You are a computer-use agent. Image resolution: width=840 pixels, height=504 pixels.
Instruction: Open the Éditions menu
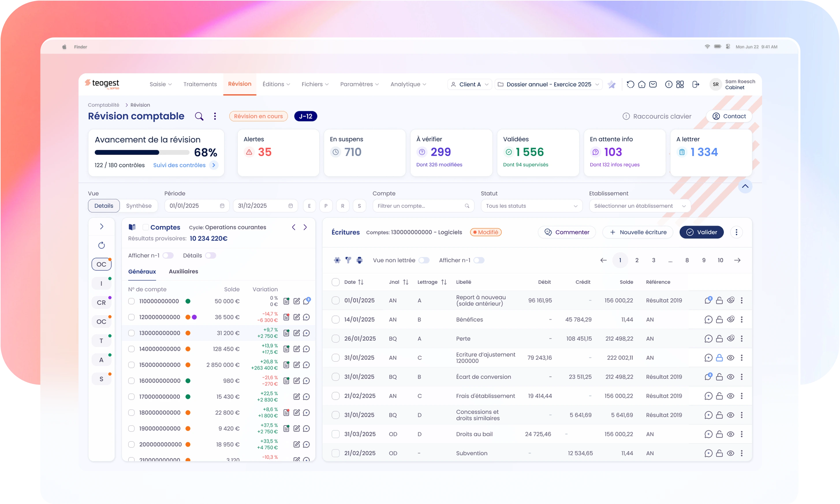coord(276,84)
